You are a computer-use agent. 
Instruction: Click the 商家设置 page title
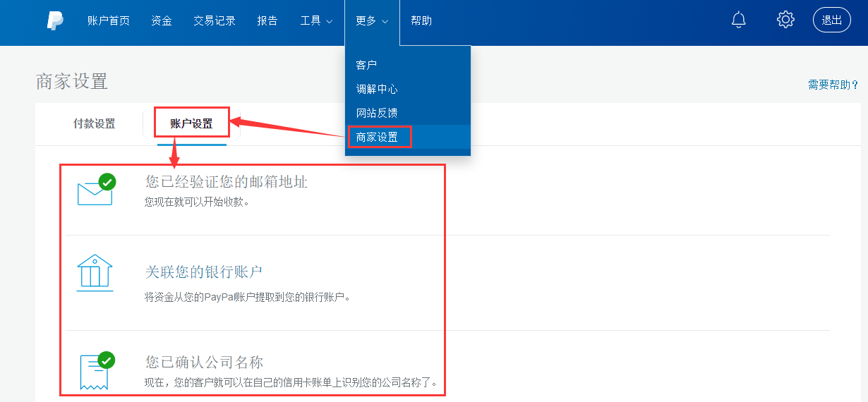[72, 81]
